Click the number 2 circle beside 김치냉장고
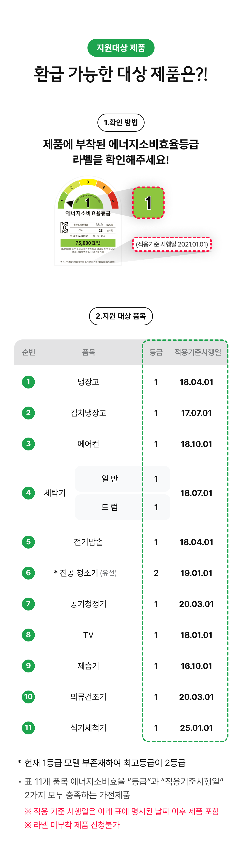Viewport: 242px width, 868px height. coord(28,413)
